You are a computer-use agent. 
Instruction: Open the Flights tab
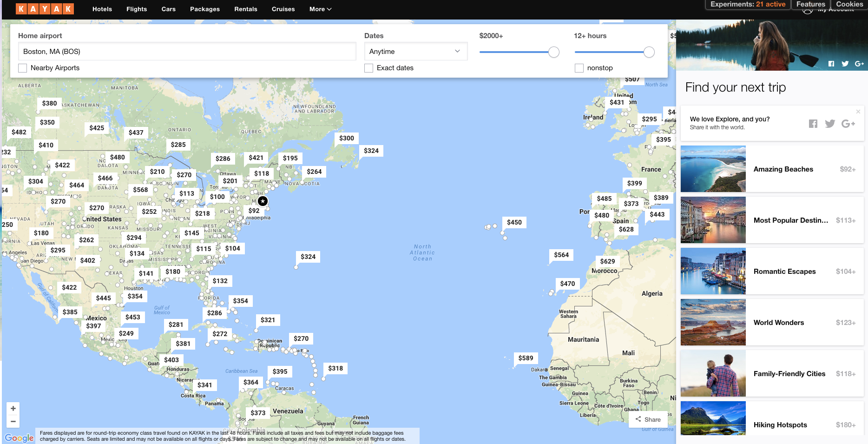point(137,9)
